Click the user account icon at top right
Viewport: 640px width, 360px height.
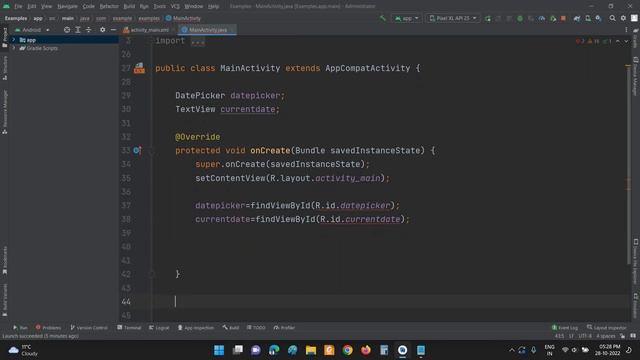[x=634, y=18]
